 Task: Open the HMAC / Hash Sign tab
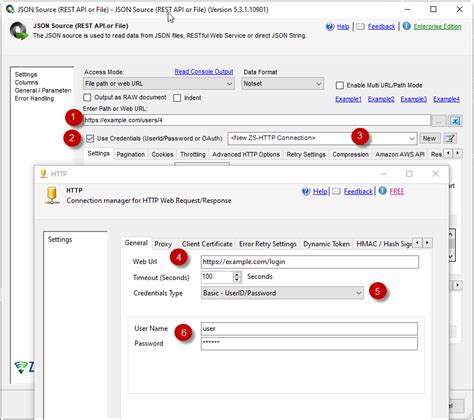[384, 244]
